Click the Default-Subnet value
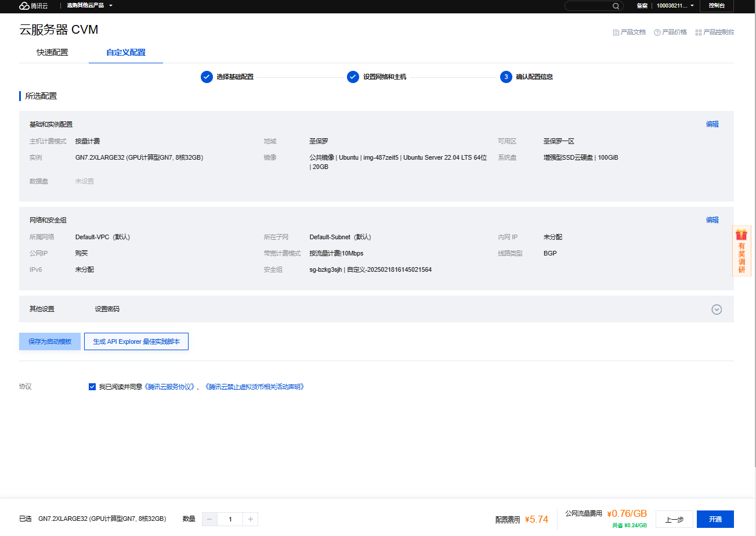This screenshot has width=756, height=536. [340, 237]
